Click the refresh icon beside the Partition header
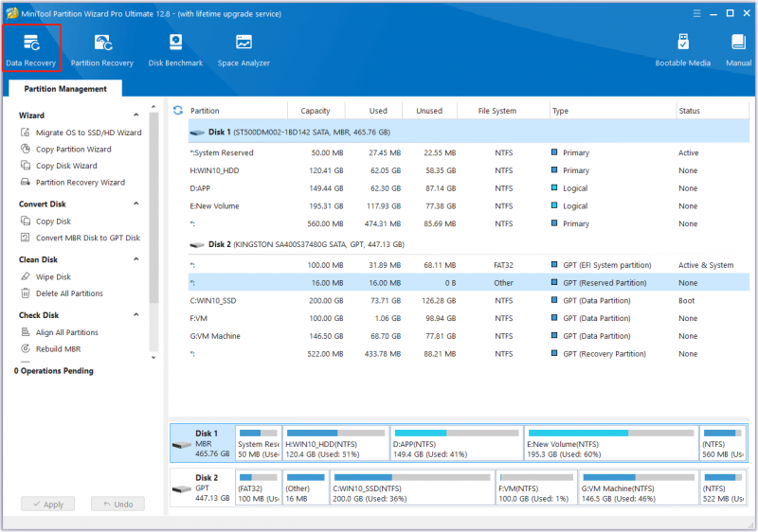The height and width of the screenshot is (532, 758). 178,111
